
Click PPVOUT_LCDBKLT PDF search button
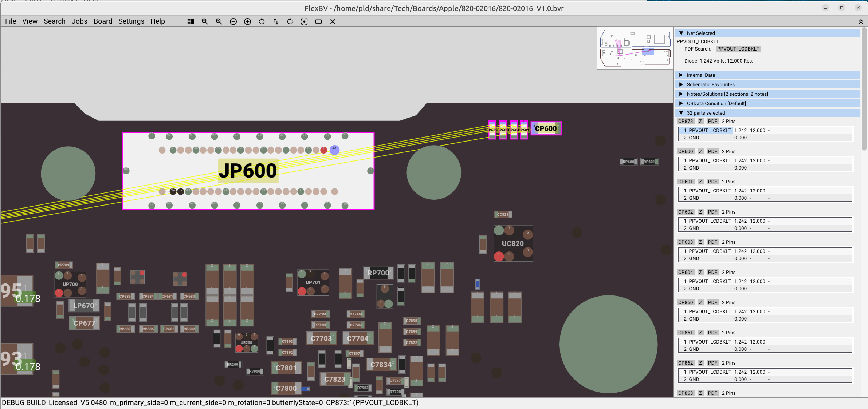pyautogui.click(x=738, y=49)
